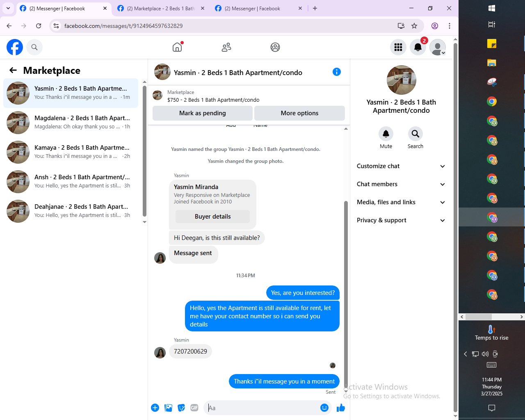Go to the Facebook Home feed icon
The width and height of the screenshot is (525, 420).
tap(177, 47)
